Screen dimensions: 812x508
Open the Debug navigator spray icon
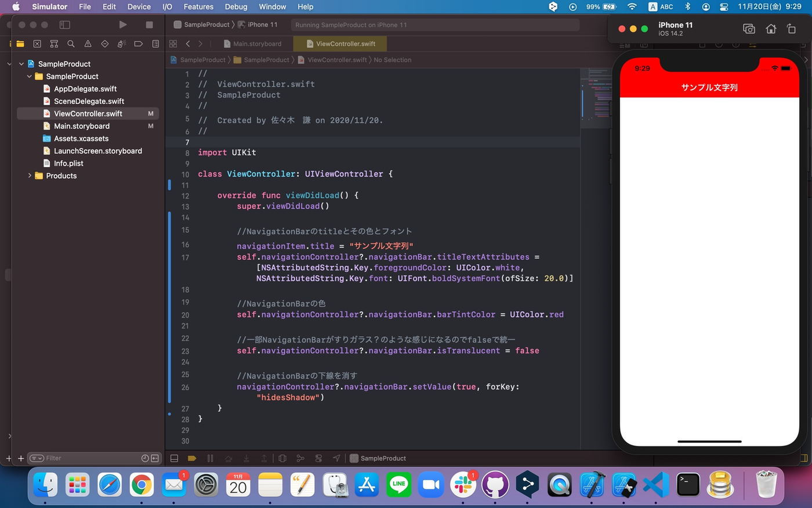tap(122, 44)
